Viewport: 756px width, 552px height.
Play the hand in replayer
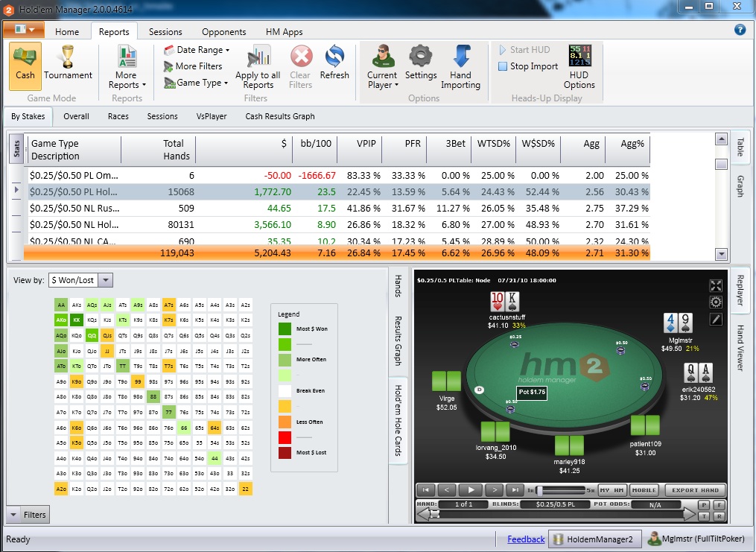coord(471,490)
